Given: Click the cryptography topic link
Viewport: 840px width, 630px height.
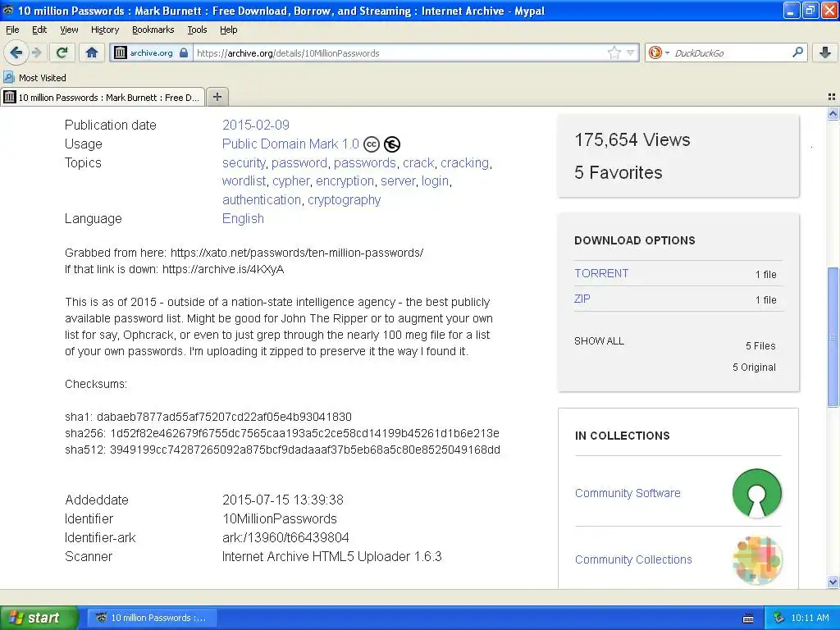Looking at the screenshot, I should [344, 200].
